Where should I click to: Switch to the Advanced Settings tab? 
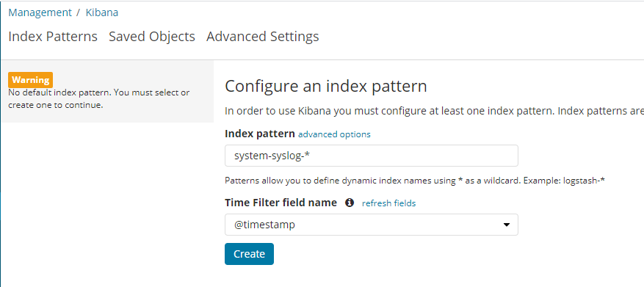(262, 37)
